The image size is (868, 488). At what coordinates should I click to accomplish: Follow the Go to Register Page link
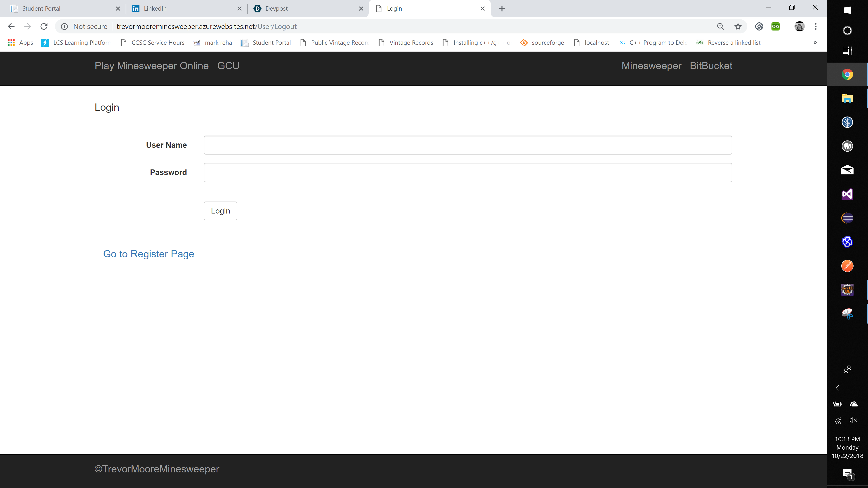click(149, 253)
